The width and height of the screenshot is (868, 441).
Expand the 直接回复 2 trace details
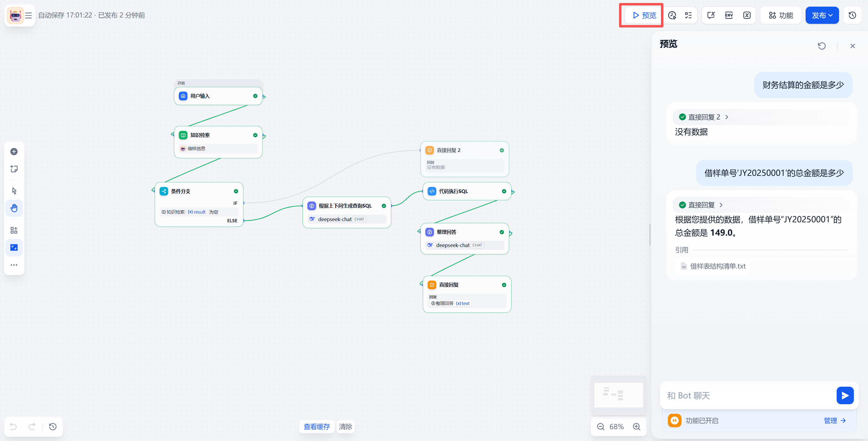[726, 117]
